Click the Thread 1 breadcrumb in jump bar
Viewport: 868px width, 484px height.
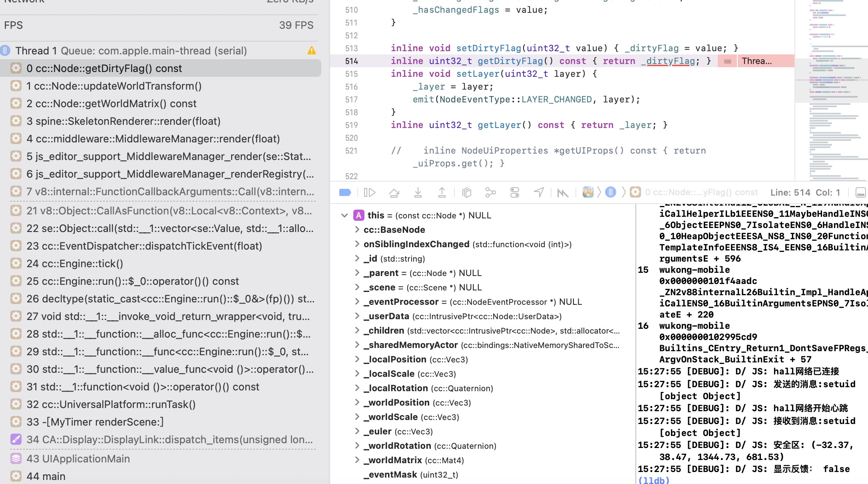point(611,192)
